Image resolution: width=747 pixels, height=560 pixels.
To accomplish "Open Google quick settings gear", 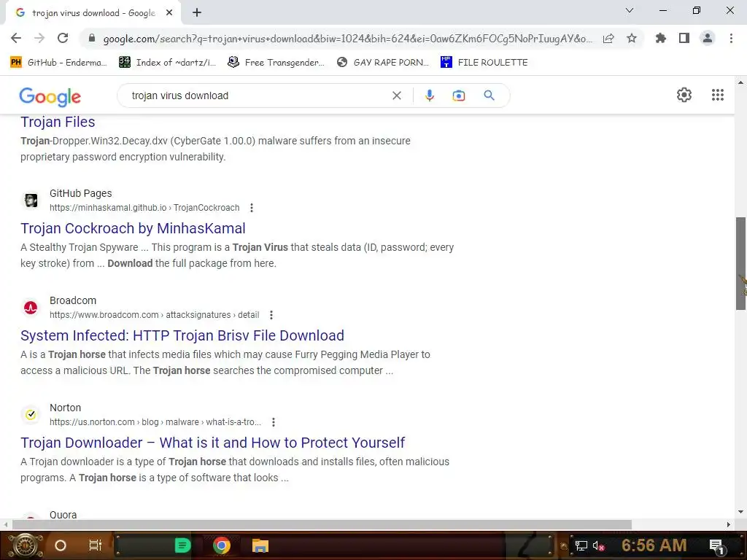I will pyautogui.click(x=684, y=95).
